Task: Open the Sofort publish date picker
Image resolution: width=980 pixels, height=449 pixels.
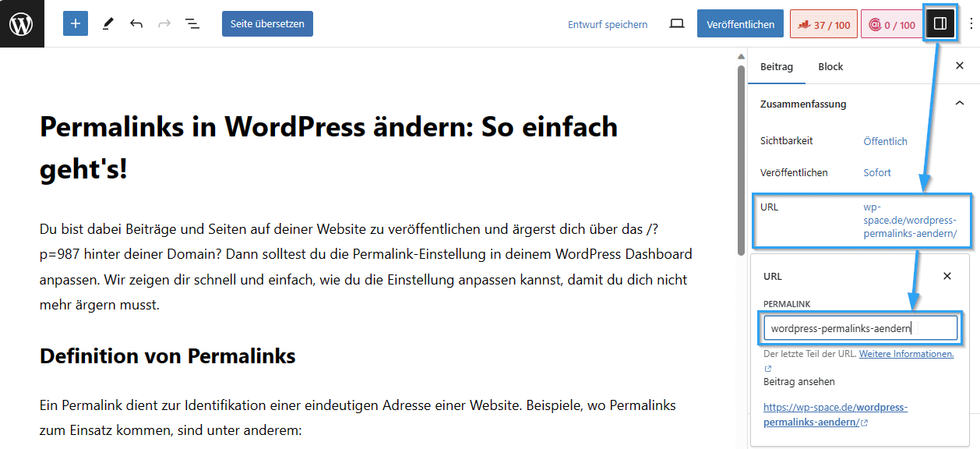Action: pyautogui.click(x=877, y=172)
